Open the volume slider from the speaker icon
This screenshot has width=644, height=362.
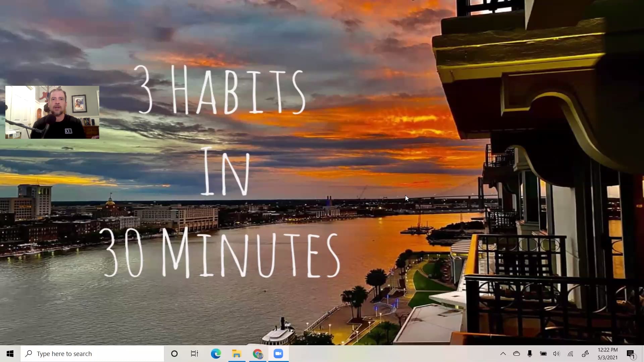[556, 354]
